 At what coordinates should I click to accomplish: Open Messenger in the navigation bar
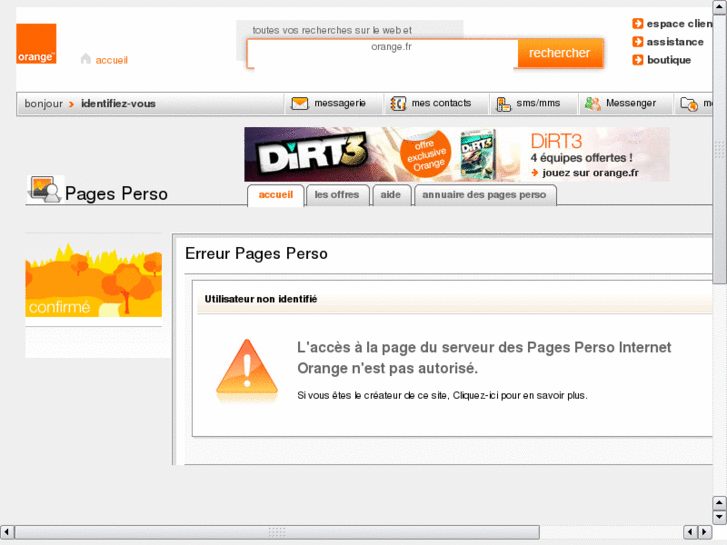pos(631,103)
